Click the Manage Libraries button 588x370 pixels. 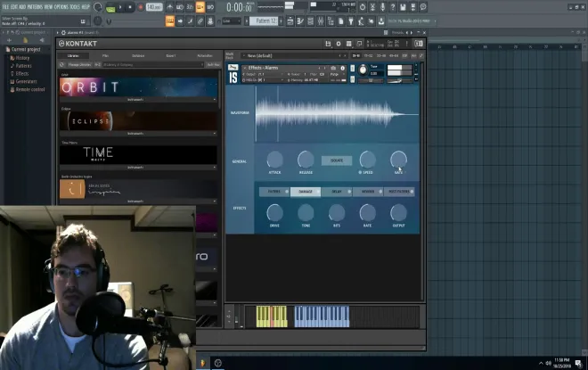pos(79,64)
